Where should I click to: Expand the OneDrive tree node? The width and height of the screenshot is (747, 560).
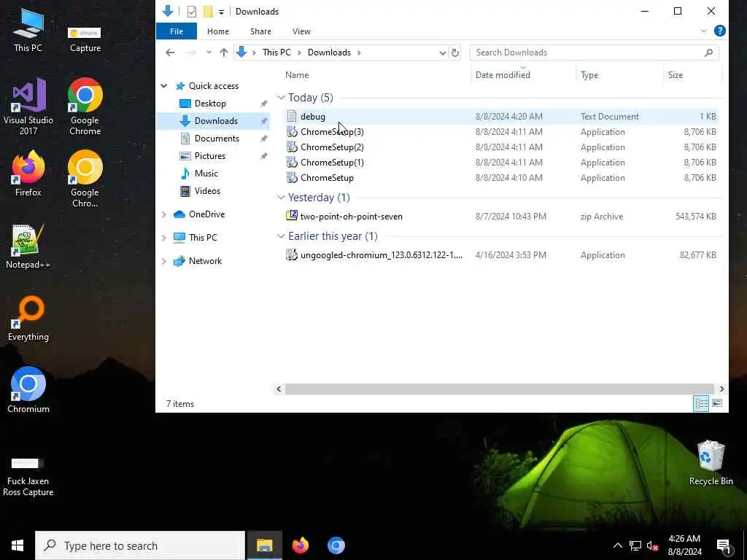164,214
